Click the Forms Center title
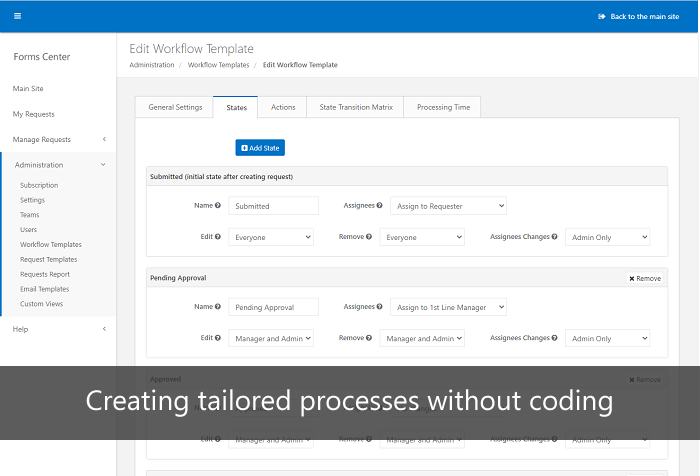This screenshot has height=476, width=700. click(x=42, y=57)
